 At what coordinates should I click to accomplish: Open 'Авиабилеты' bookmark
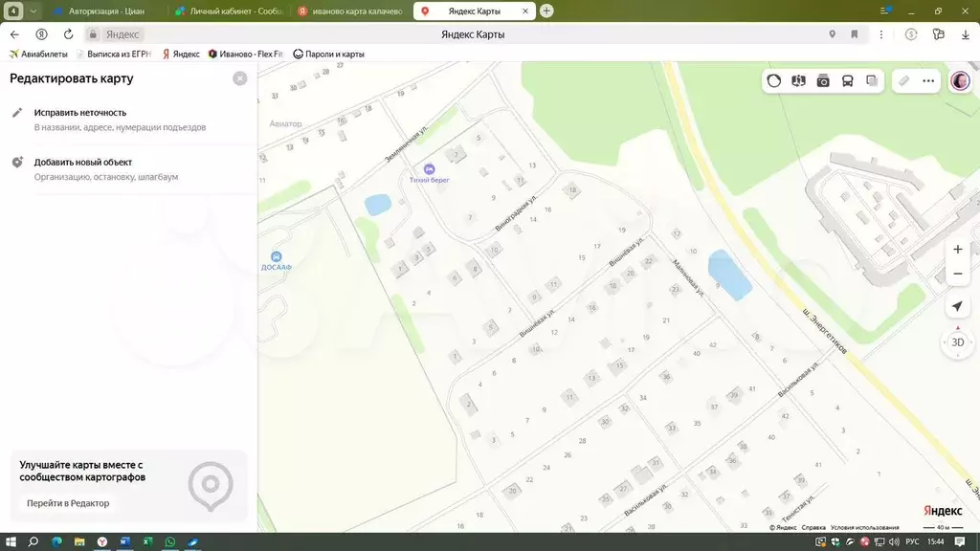click(x=38, y=55)
